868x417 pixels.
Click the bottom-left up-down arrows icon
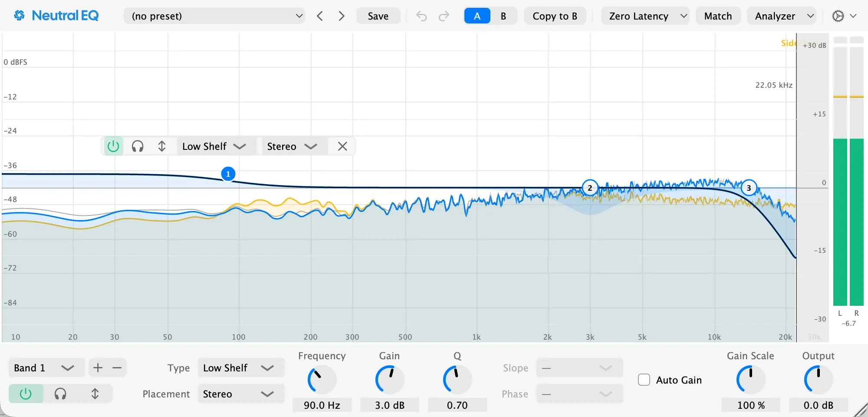[x=95, y=394]
